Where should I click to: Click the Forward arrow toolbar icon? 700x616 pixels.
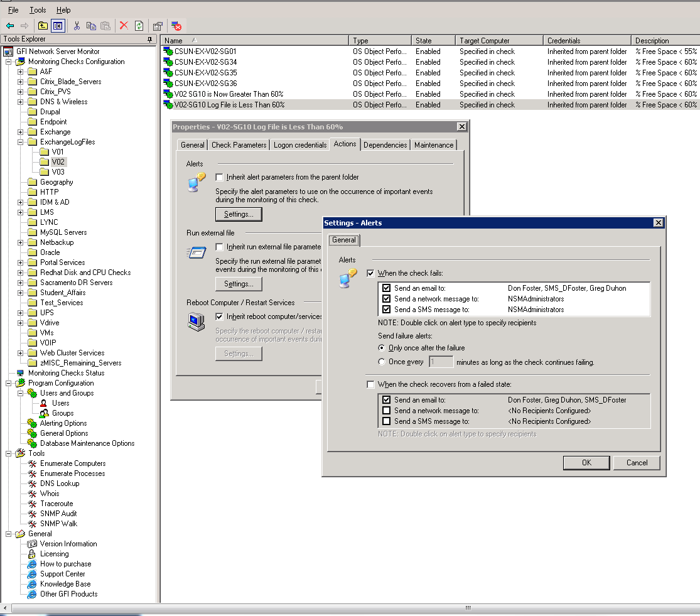(24, 26)
